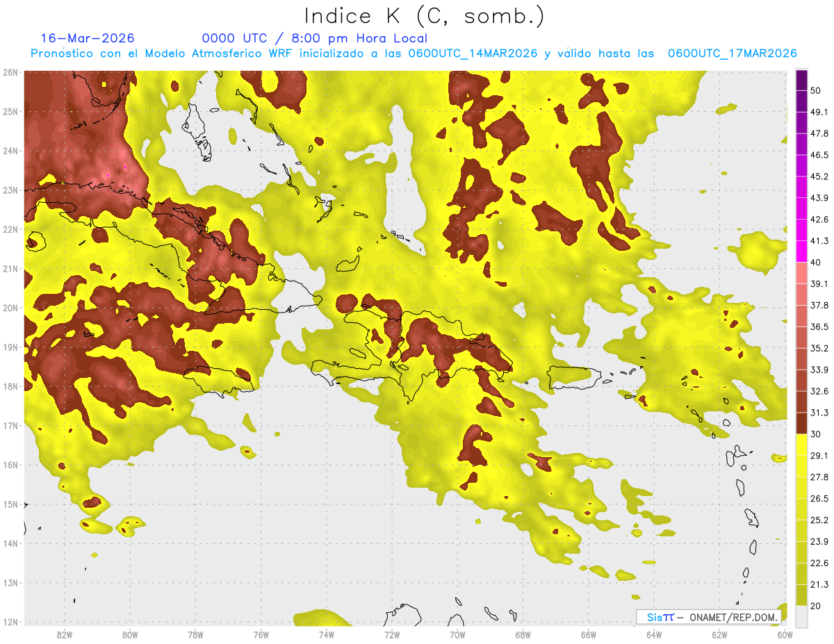Click the colorbar value "31.3"
The height and width of the screenshot is (644, 834).
(819, 412)
